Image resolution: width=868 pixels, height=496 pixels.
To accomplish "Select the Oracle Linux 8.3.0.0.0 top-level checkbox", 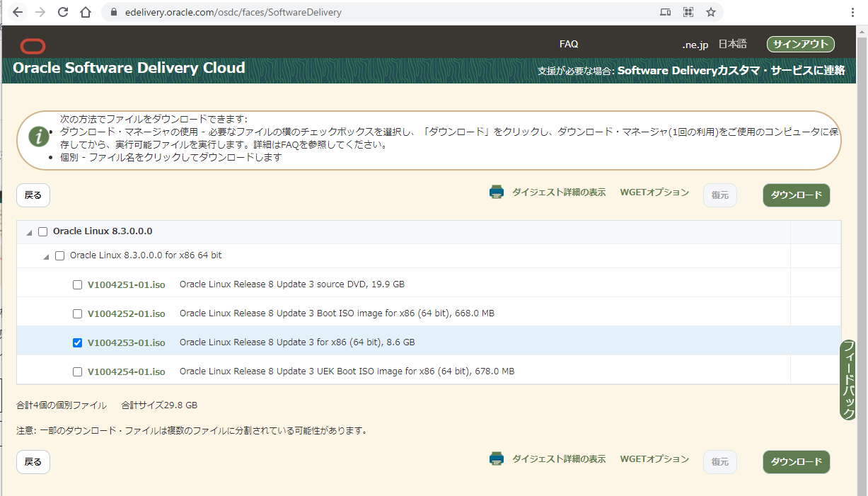I will (43, 232).
